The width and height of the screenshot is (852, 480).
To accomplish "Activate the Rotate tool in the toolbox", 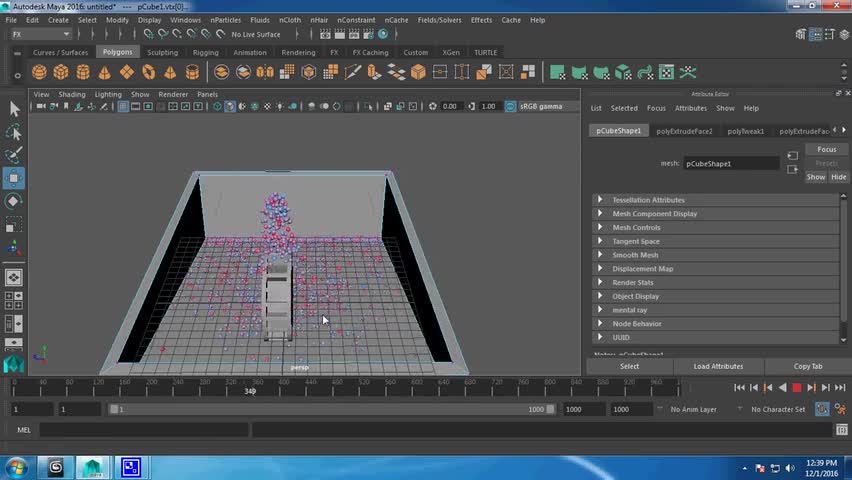I will tap(14, 201).
